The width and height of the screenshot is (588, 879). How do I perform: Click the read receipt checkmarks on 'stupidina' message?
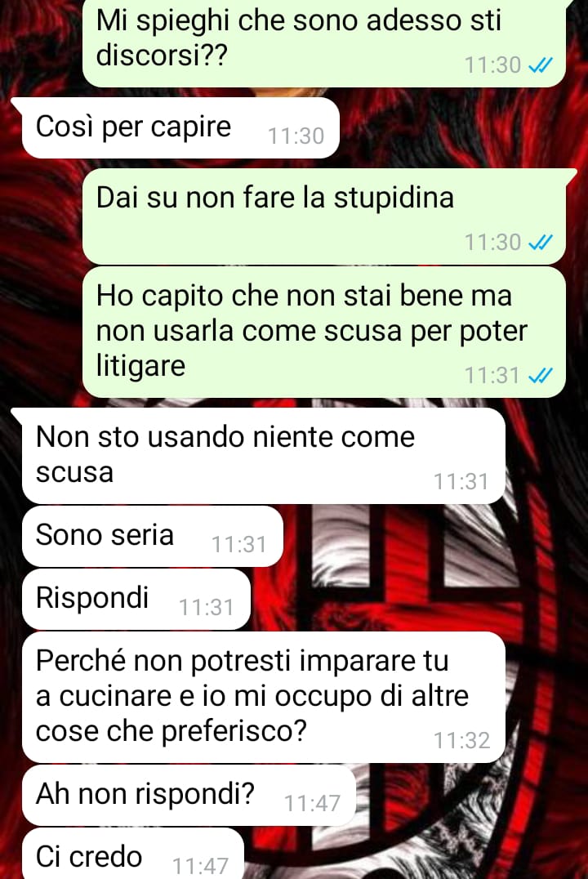coord(541,242)
